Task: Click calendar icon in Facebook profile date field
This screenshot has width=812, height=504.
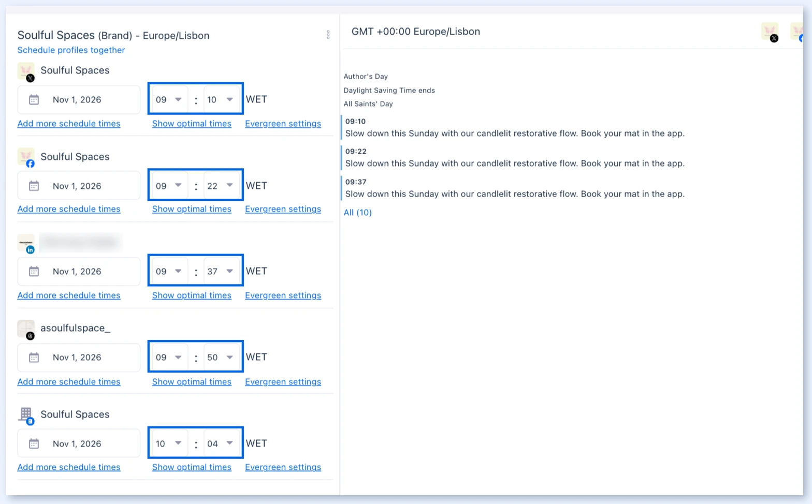Action: [34, 186]
